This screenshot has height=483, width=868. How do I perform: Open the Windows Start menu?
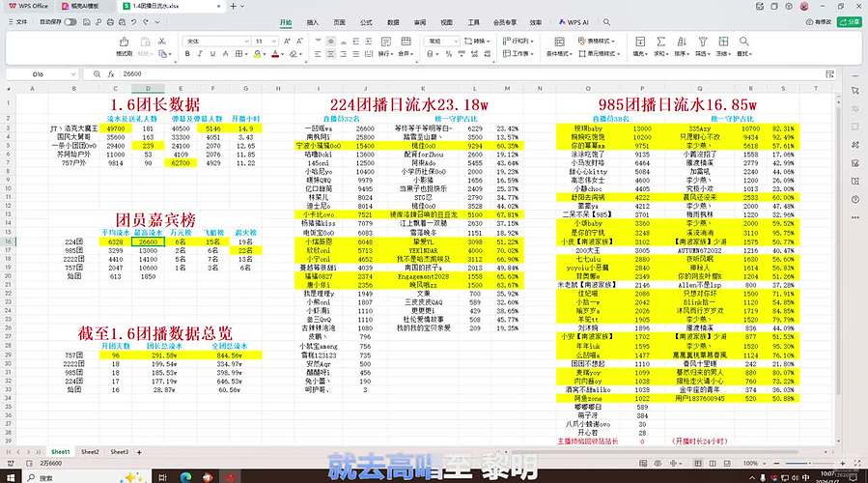(x=11, y=477)
